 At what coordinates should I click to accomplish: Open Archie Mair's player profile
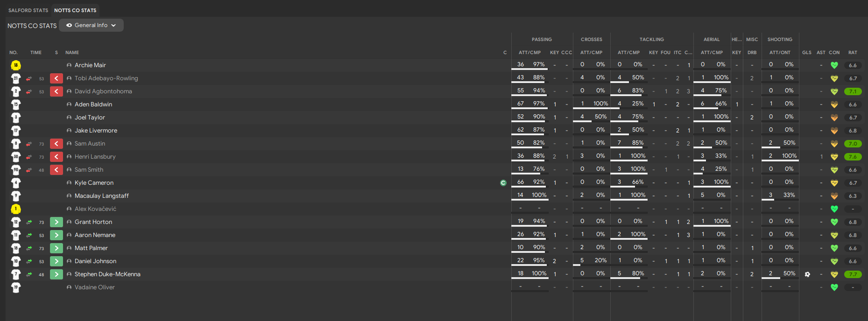coord(90,65)
